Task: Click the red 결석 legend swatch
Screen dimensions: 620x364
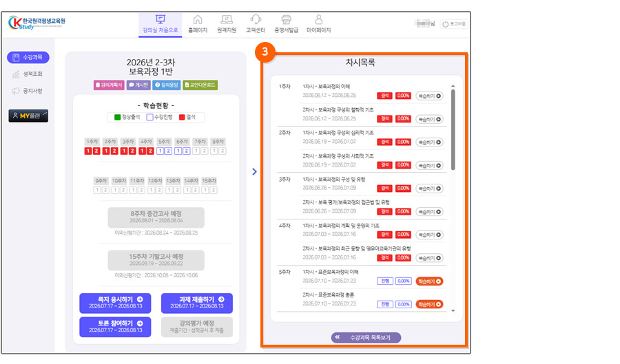Action: click(x=182, y=117)
